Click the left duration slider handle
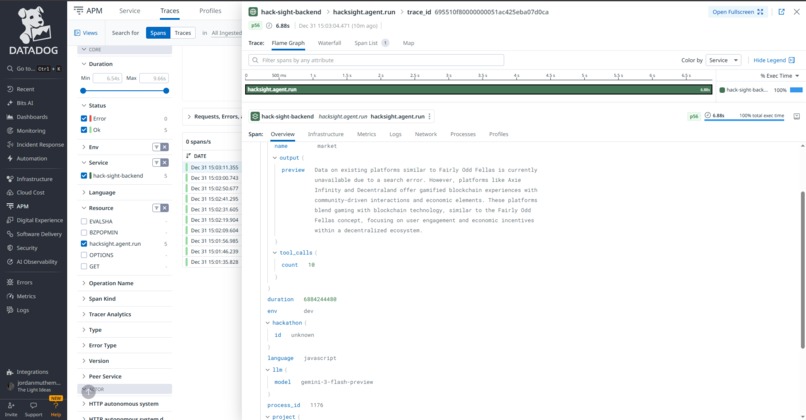Screen dimensions: 806x420 click(x=83, y=90)
